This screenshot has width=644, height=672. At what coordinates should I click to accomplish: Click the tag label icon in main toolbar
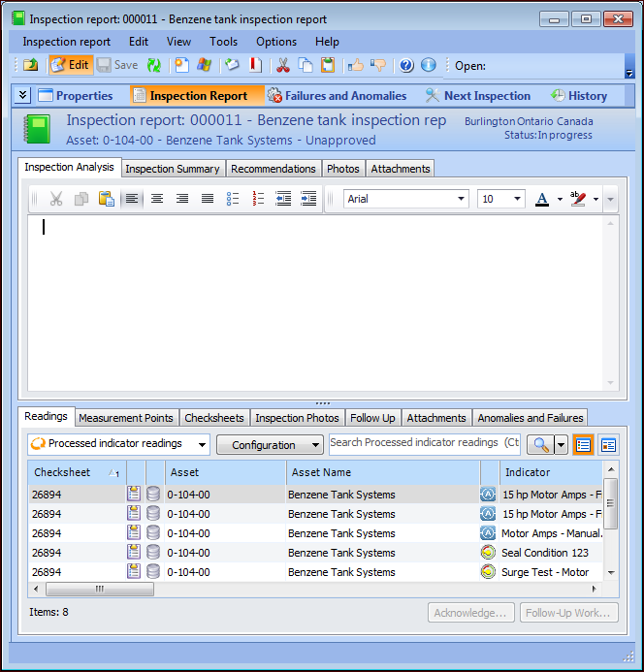(x=232, y=65)
